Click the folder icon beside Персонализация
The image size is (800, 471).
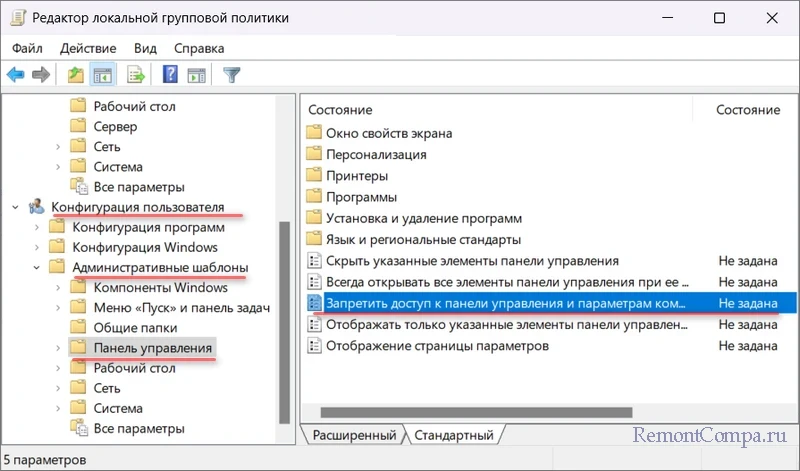click(x=314, y=154)
